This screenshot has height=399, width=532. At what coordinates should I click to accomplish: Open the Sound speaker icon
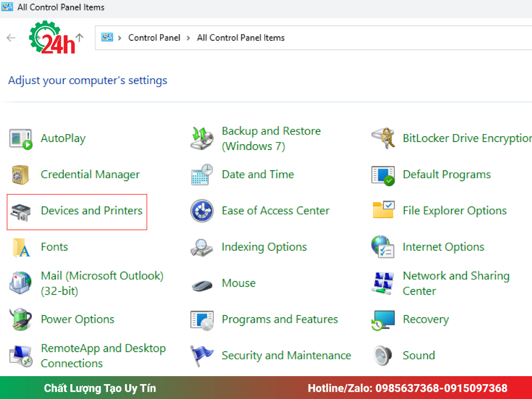pyautogui.click(x=383, y=355)
